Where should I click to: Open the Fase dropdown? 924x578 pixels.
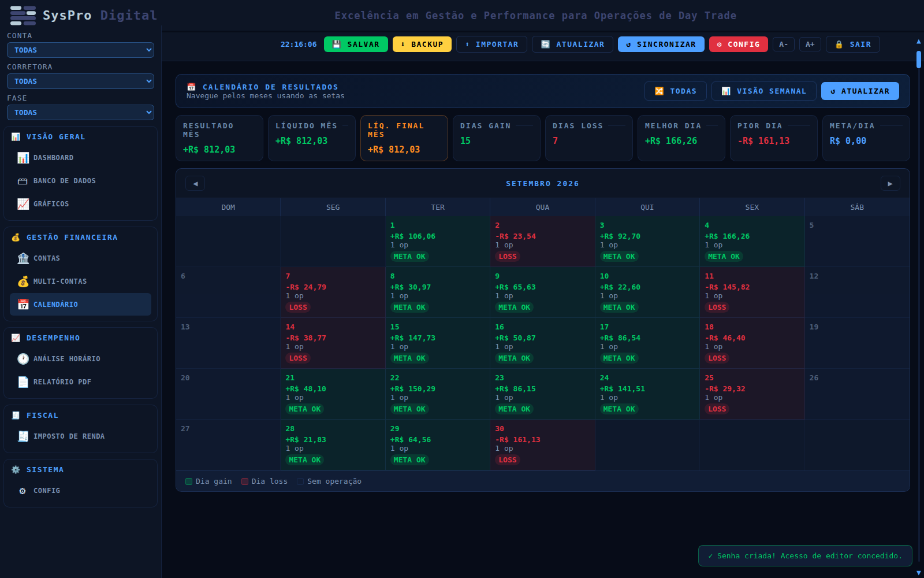(x=80, y=113)
